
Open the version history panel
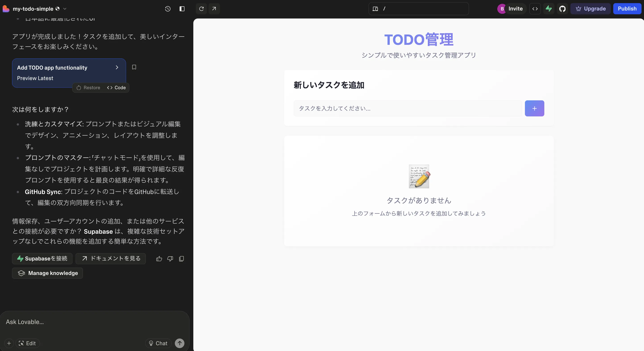167,9
